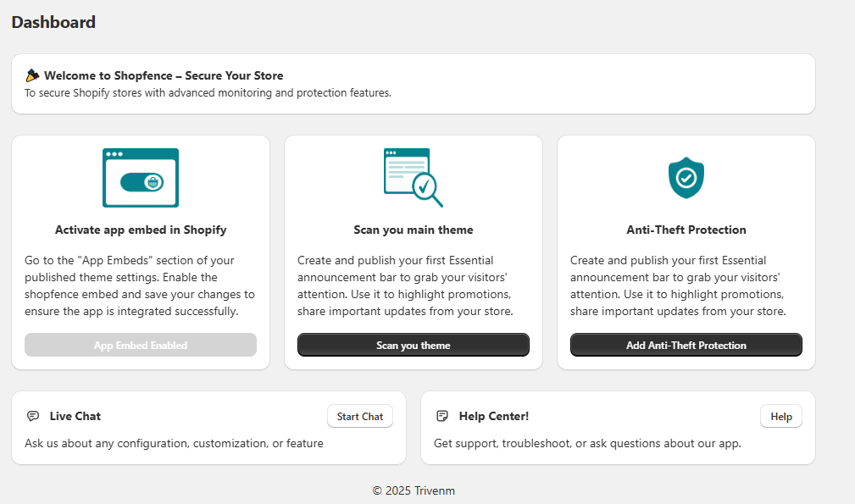Open a conversation with Start Chat

[x=360, y=416]
